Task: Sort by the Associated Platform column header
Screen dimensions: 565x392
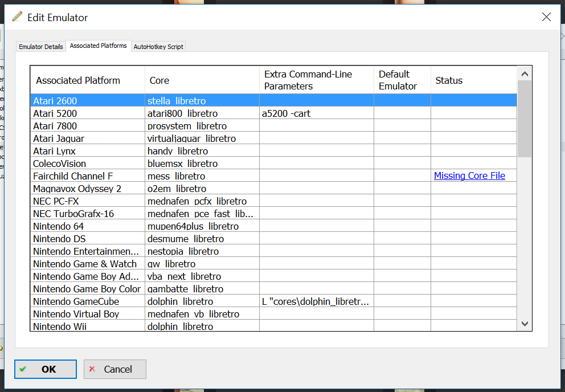Action: pyautogui.click(x=88, y=80)
